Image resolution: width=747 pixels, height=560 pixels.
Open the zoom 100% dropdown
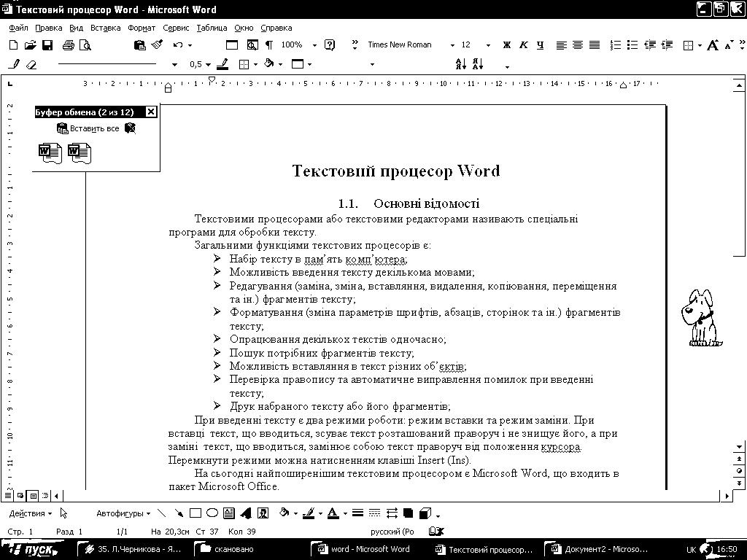(314, 46)
